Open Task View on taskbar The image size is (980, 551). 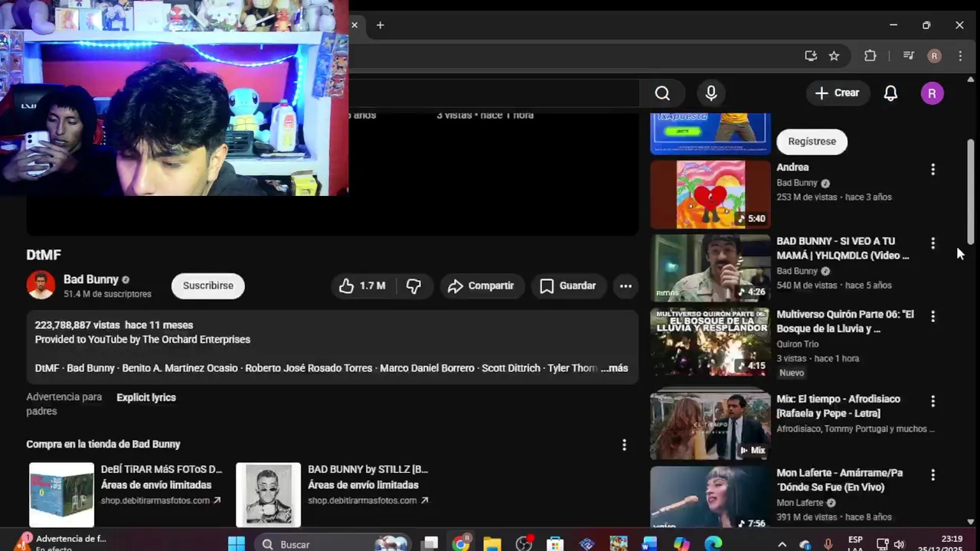click(430, 544)
